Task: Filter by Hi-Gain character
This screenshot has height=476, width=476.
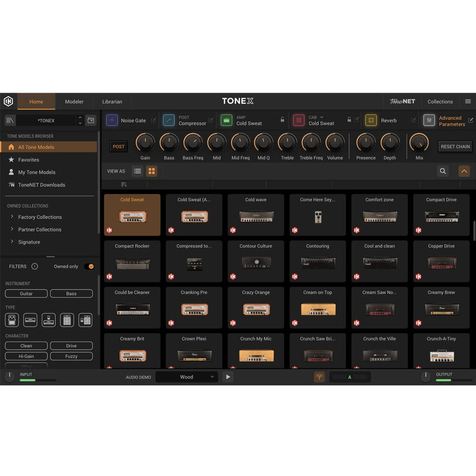Action: tap(26, 356)
